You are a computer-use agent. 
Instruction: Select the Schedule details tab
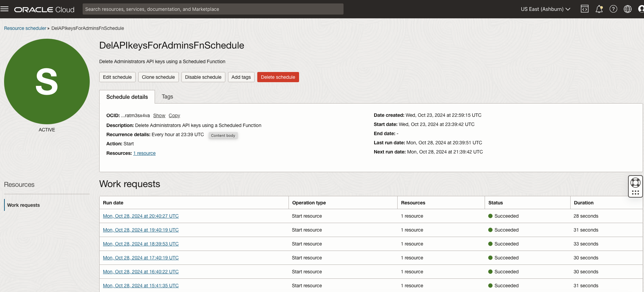127,97
